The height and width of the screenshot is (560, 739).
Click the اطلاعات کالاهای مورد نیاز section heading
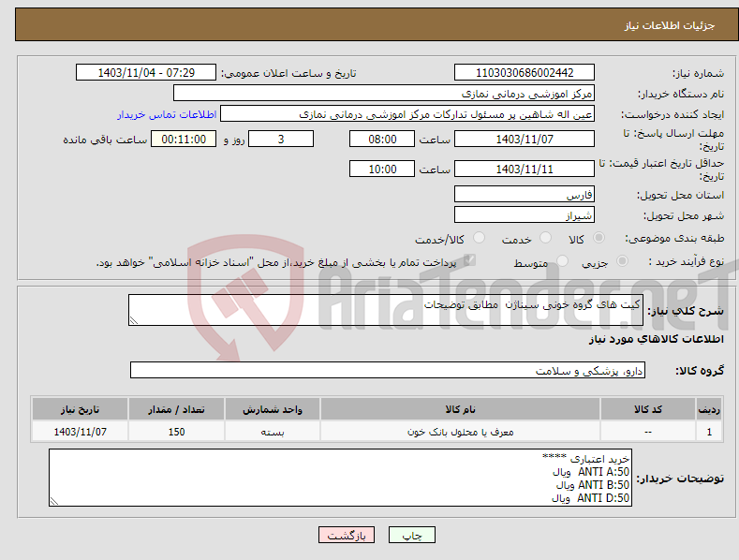pos(657,339)
